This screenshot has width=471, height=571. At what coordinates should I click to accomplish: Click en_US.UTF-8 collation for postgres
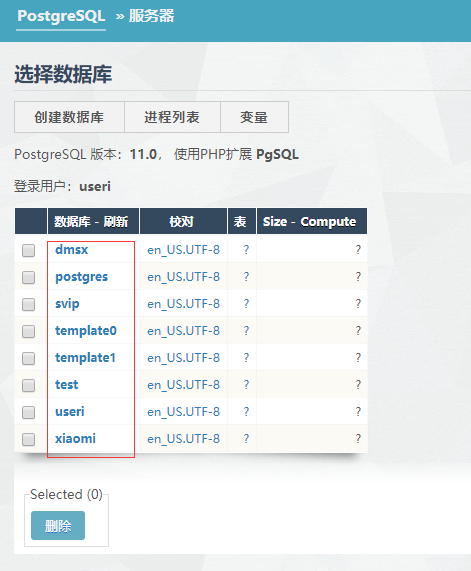coord(184,277)
